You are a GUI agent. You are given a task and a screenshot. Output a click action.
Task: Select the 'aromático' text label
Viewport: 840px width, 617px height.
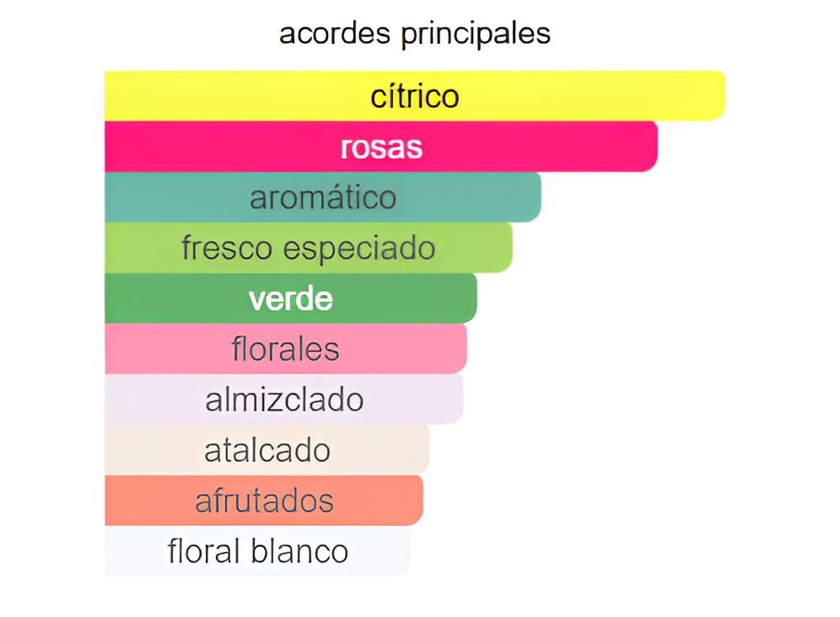pyautogui.click(x=323, y=197)
